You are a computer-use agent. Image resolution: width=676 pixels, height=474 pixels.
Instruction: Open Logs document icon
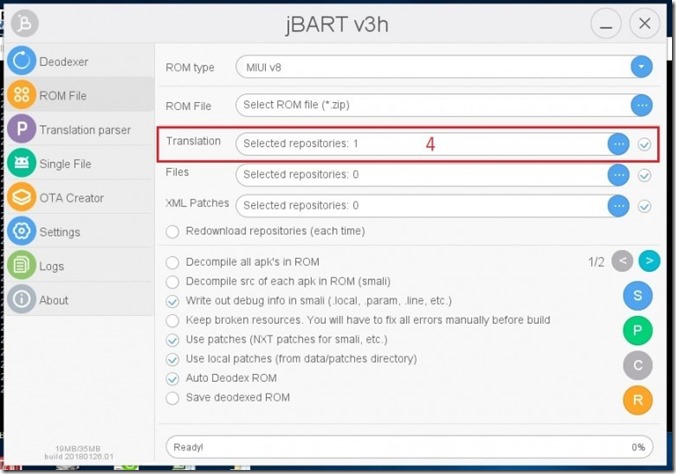tap(22, 265)
